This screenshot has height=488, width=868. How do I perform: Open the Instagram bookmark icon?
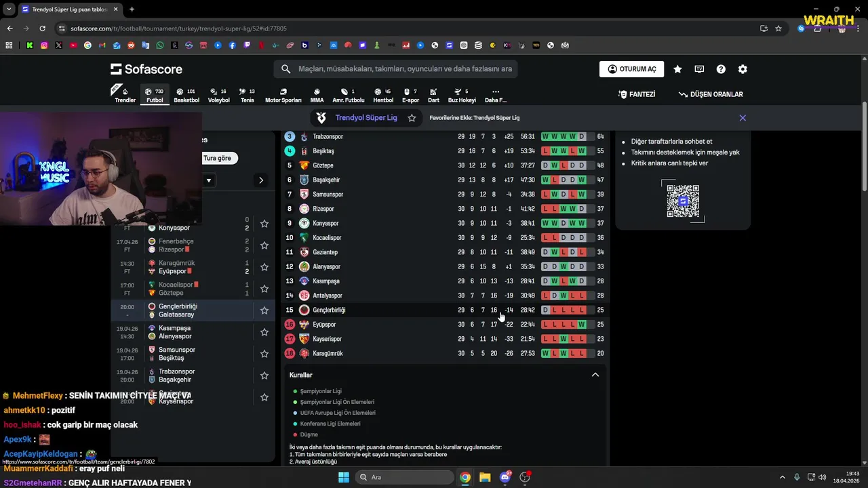coord(44,45)
